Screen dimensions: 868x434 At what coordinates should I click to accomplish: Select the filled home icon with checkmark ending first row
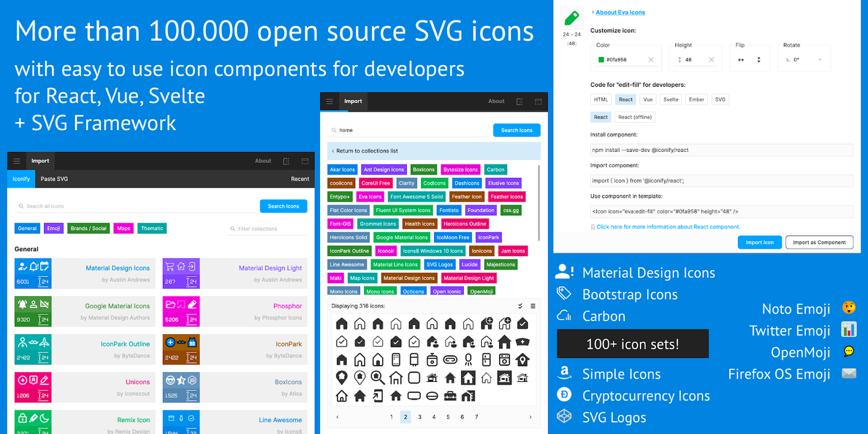(523, 324)
